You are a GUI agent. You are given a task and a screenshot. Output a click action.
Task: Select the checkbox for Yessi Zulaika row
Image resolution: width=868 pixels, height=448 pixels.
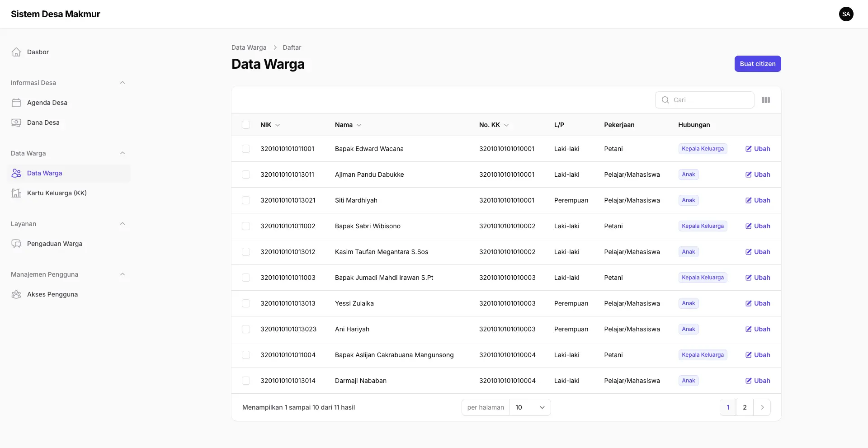coord(246,303)
